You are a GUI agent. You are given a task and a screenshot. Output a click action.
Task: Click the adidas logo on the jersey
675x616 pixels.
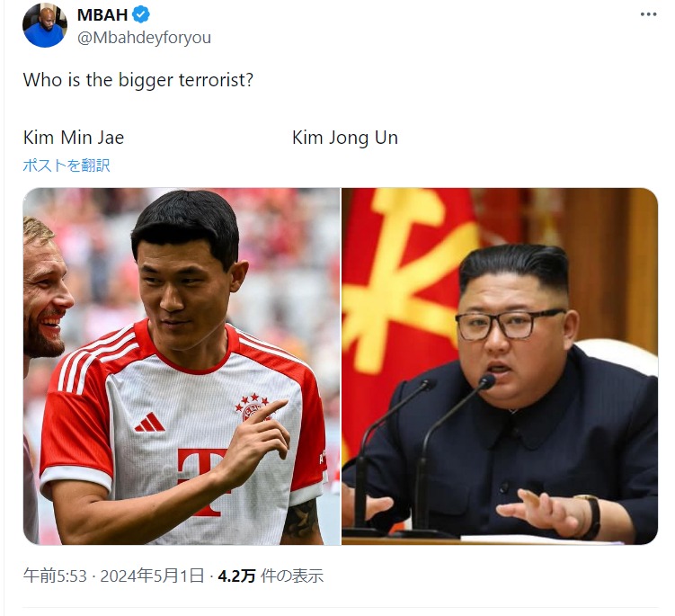(x=149, y=422)
